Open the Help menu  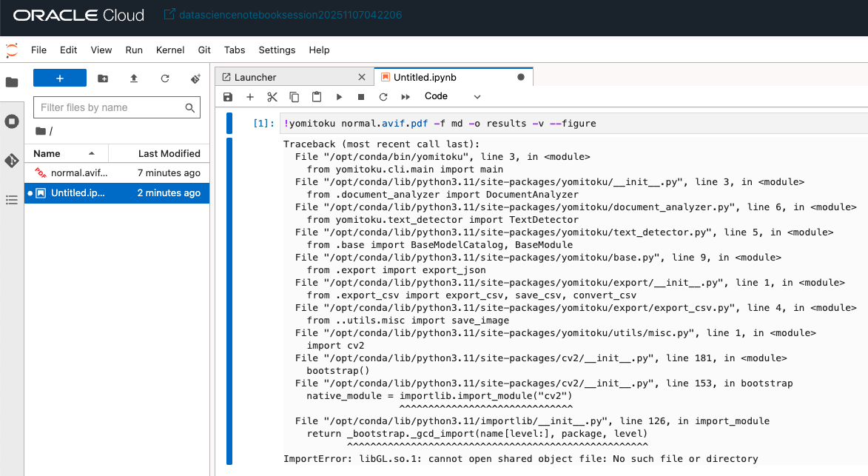click(320, 50)
